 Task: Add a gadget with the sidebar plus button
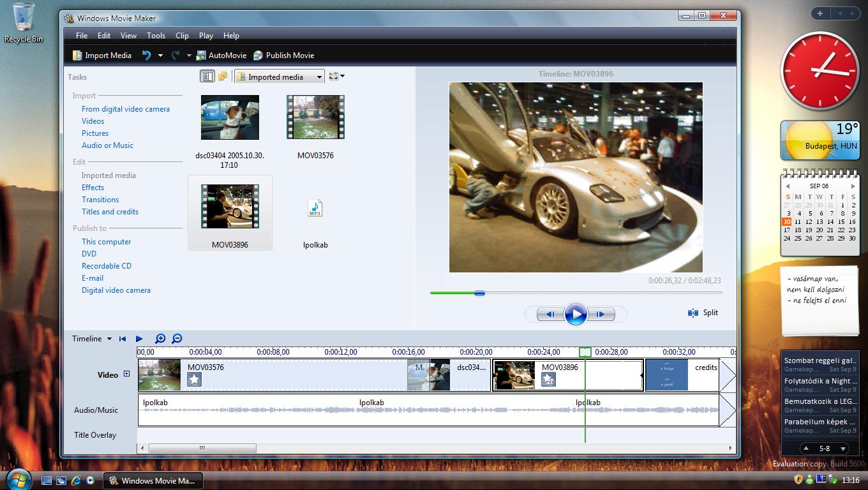click(x=820, y=13)
